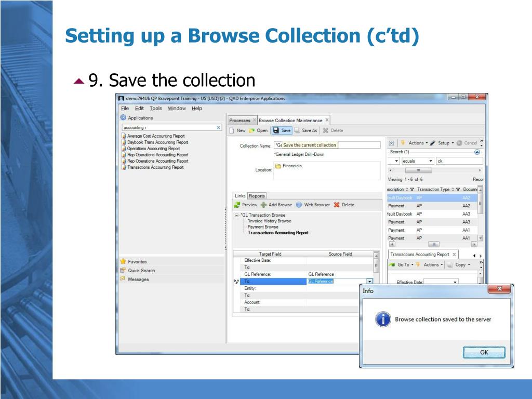This screenshot has width=532, height=399.
Task: Collapse the GL Transaction Browse tree node
Action: 237,215
